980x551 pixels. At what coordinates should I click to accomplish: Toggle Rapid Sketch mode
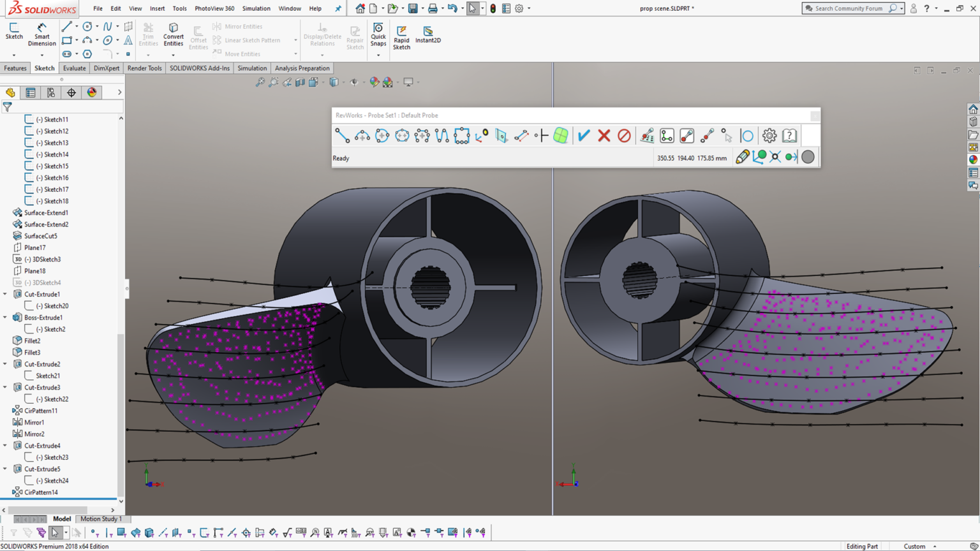(401, 35)
